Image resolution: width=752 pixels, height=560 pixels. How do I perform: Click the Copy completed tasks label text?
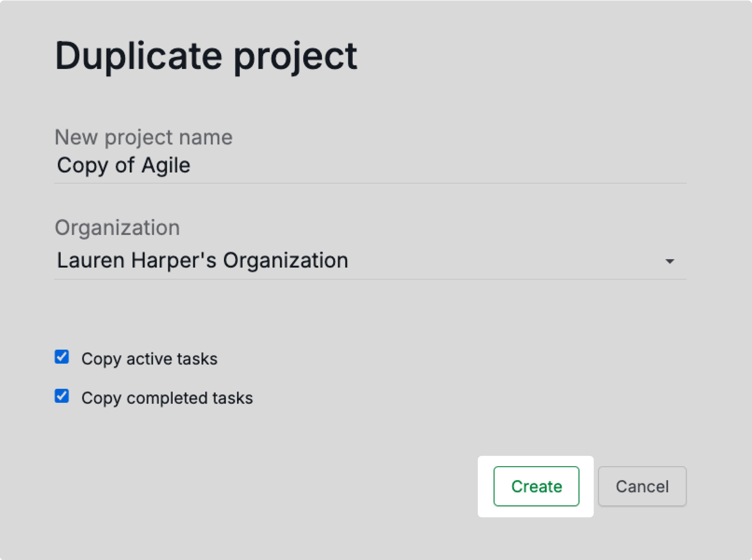[167, 397]
